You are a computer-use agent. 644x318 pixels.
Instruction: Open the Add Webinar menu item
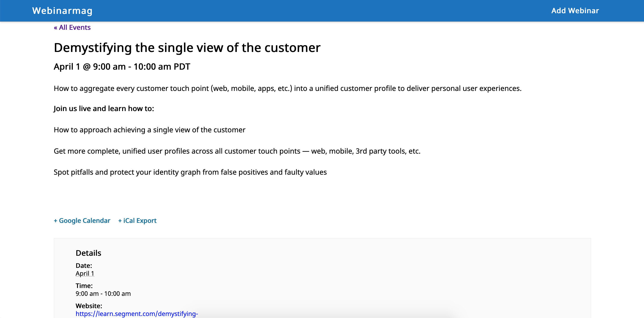pos(575,11)
